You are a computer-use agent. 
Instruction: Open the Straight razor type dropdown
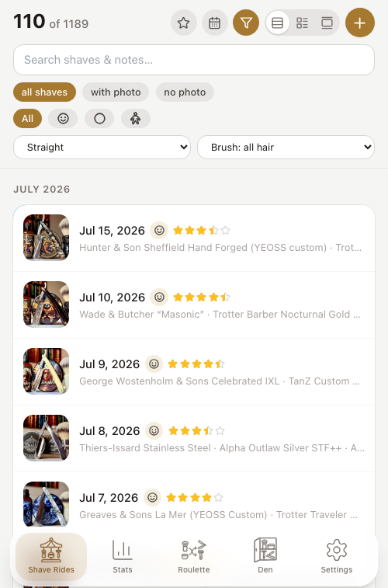[102, 148]
